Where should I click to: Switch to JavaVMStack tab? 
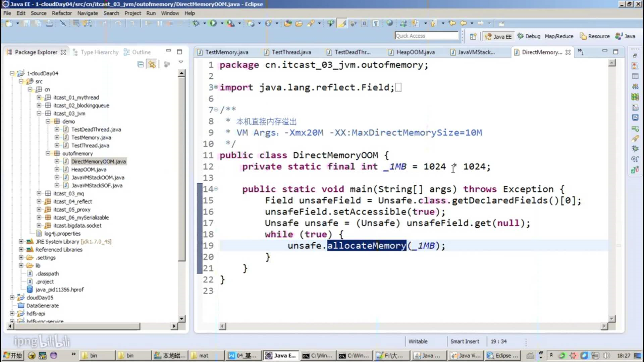(x=476, y=52)
